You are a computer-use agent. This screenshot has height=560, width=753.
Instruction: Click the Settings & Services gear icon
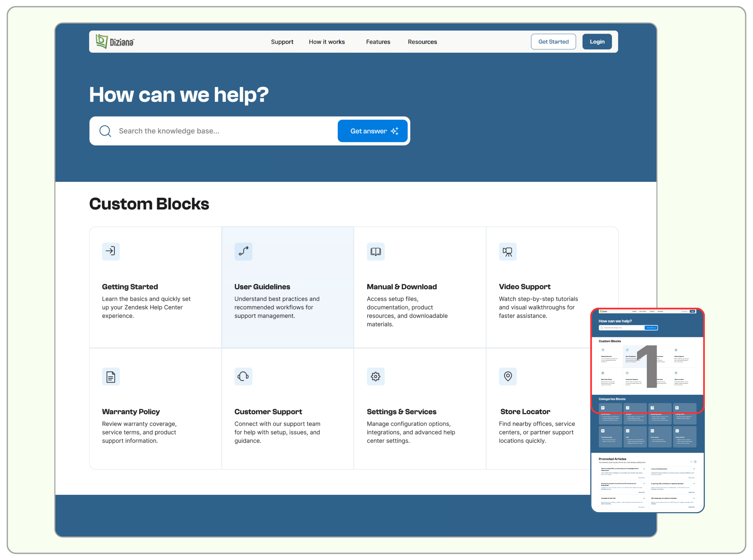[x=375, y=376]
